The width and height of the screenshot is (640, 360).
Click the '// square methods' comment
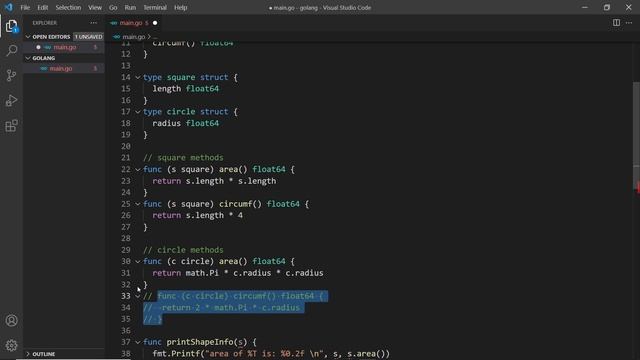click(x=183, y=158)
